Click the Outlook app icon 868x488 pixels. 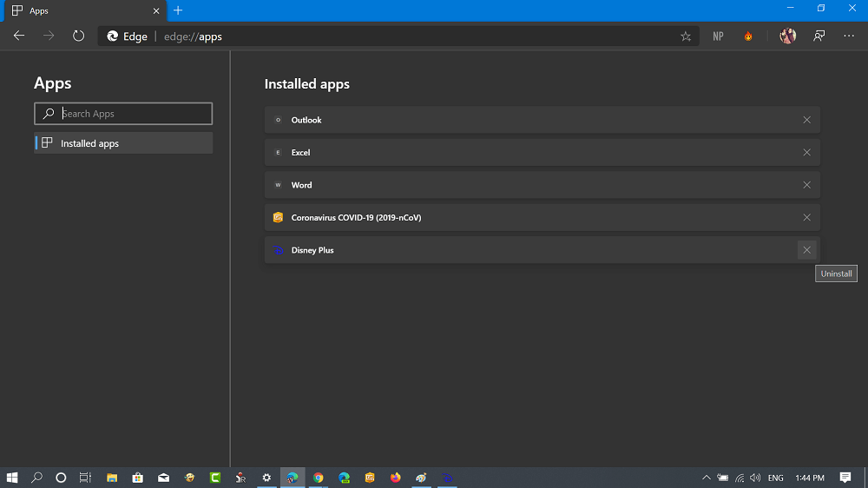pyautogui.click(x=278, y=120)
